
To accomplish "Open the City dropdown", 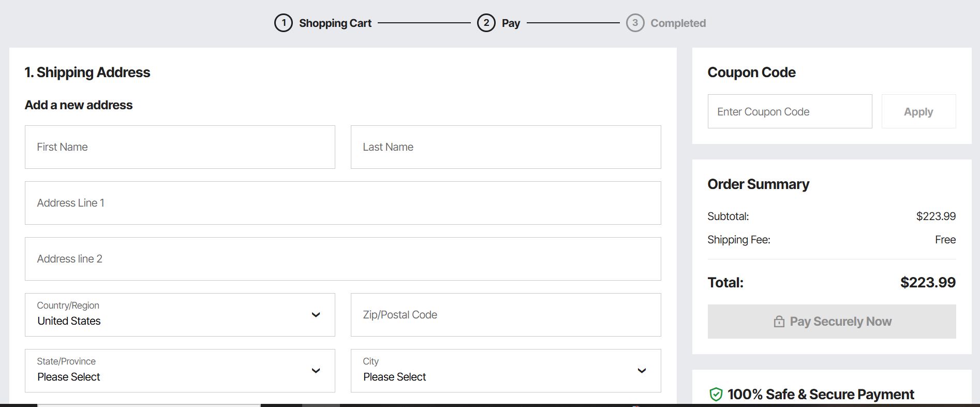I will (x=506, y=371).
